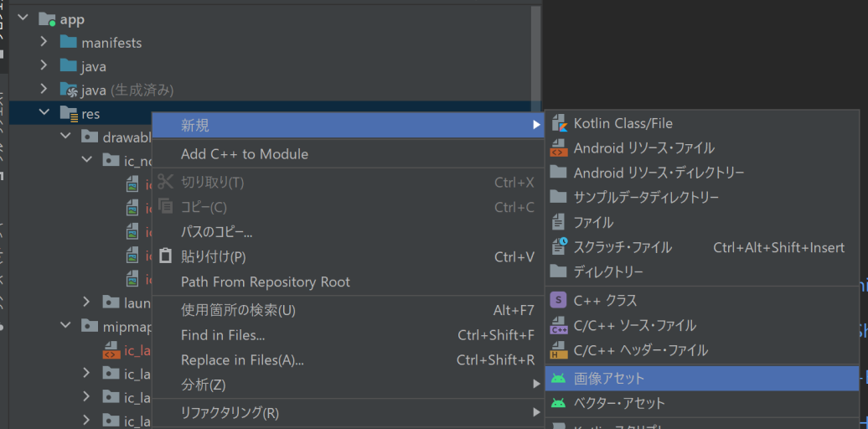Click the ベクター・アセット Android icon
868x429 pixels.
(x=558, y=403)
